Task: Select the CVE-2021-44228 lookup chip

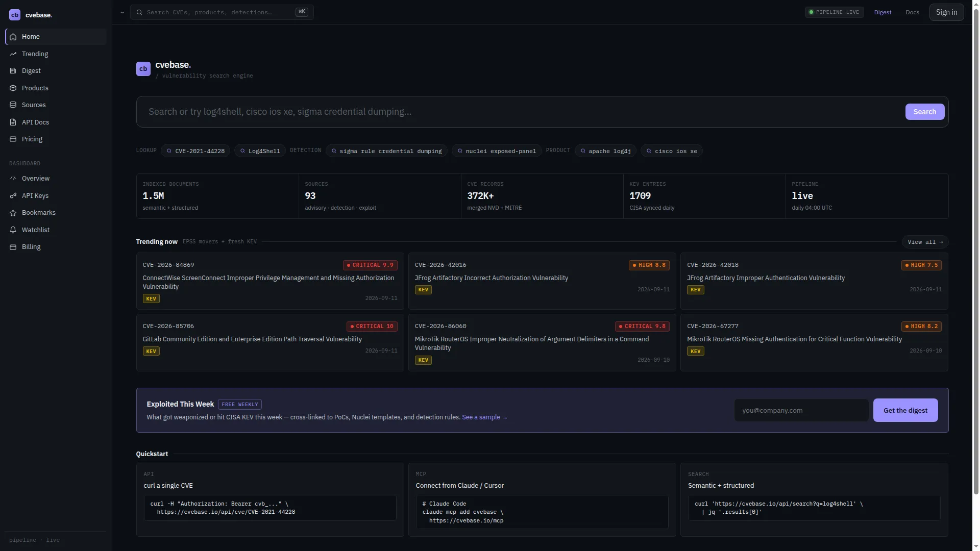Action: 195,151
